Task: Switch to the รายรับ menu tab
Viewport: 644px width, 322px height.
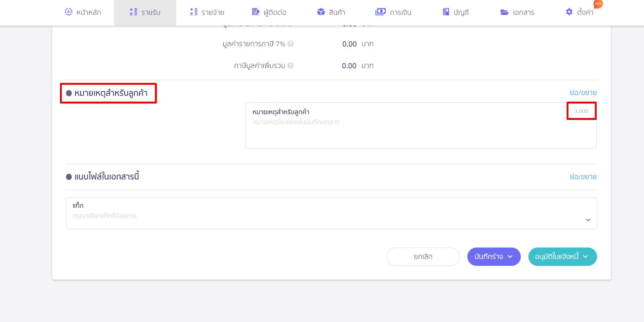Action: click(x=145, y=12)
